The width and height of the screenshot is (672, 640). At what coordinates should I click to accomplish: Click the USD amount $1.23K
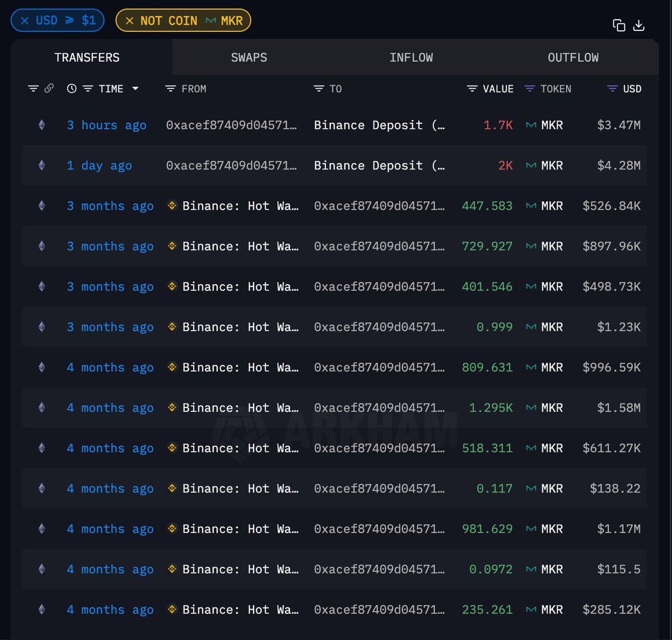tap(619, 327)
